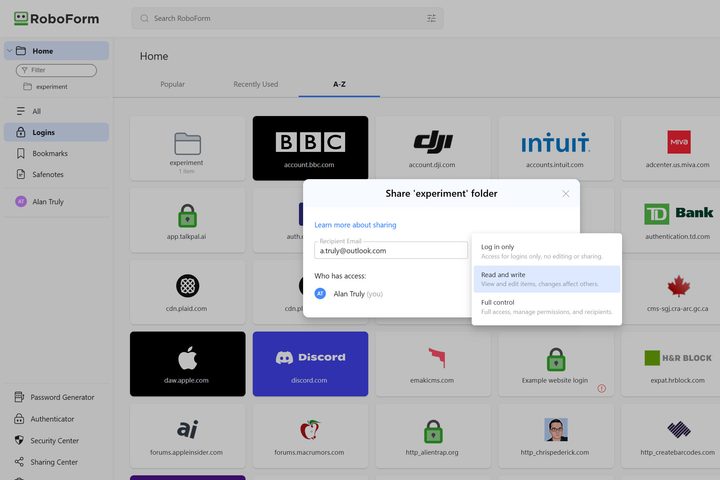Open the http_alientrap.org login
The image size is (720, 480).
tap(433, 436)
